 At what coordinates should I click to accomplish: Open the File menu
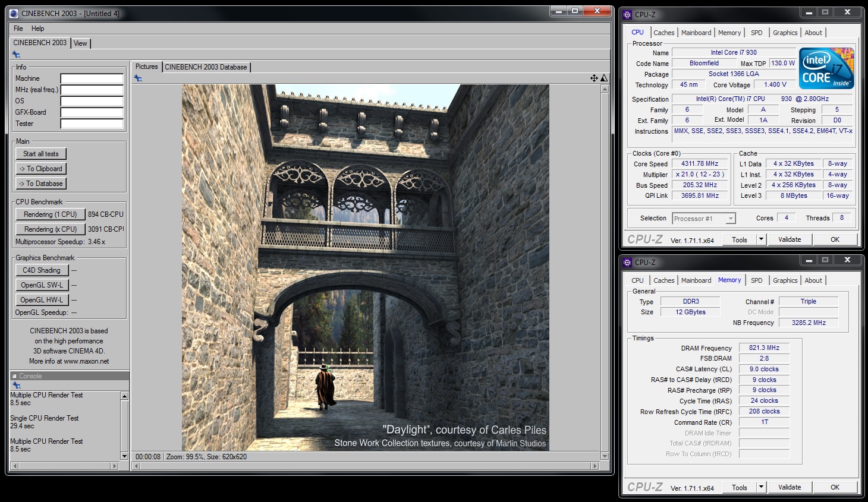click(18, 29)
